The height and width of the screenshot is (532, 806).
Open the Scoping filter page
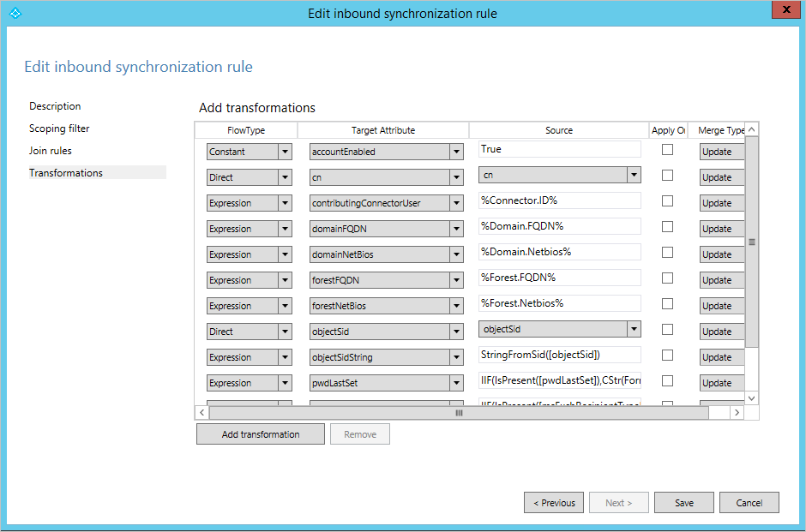pyautogui.click(x=59, y=129)
